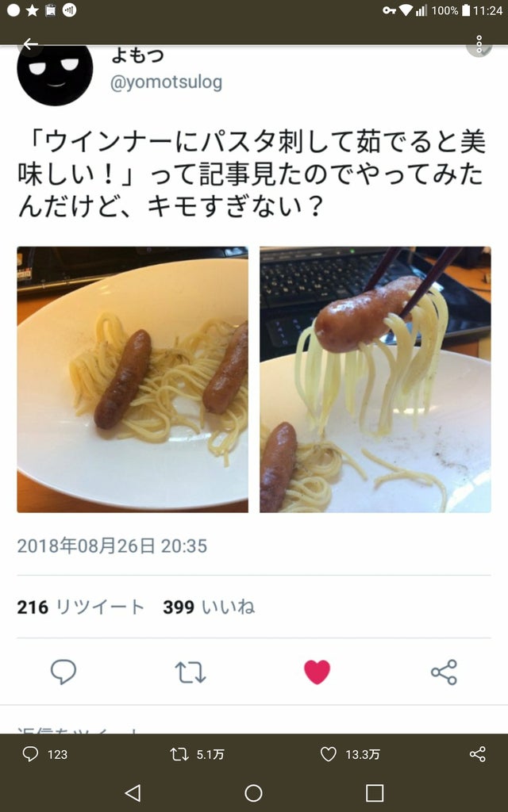Tap the retweet arrows icon under tweet
508x812 pixels.
point(190,672)
